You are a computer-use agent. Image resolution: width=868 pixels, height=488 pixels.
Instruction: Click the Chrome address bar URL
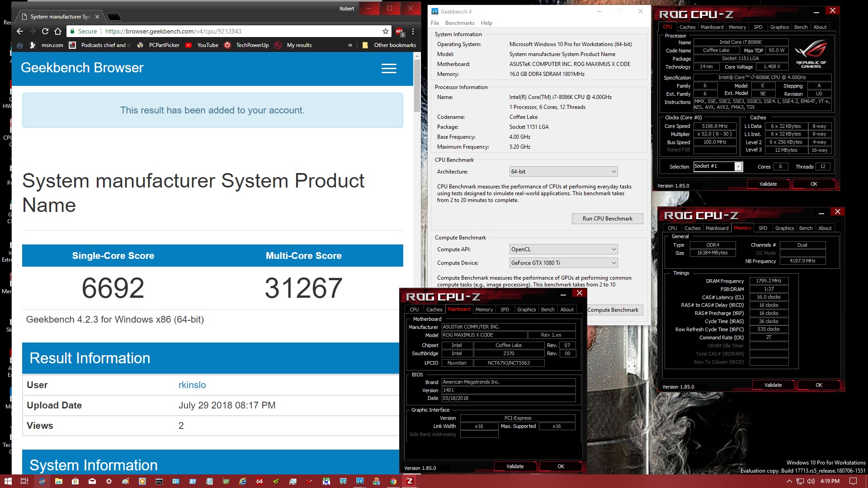174,31
